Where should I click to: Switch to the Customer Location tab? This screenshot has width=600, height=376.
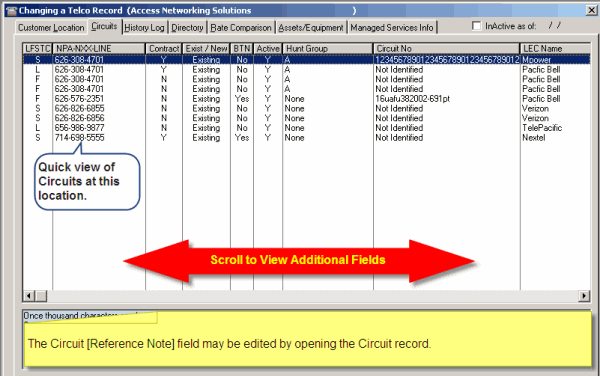(51, 28)
